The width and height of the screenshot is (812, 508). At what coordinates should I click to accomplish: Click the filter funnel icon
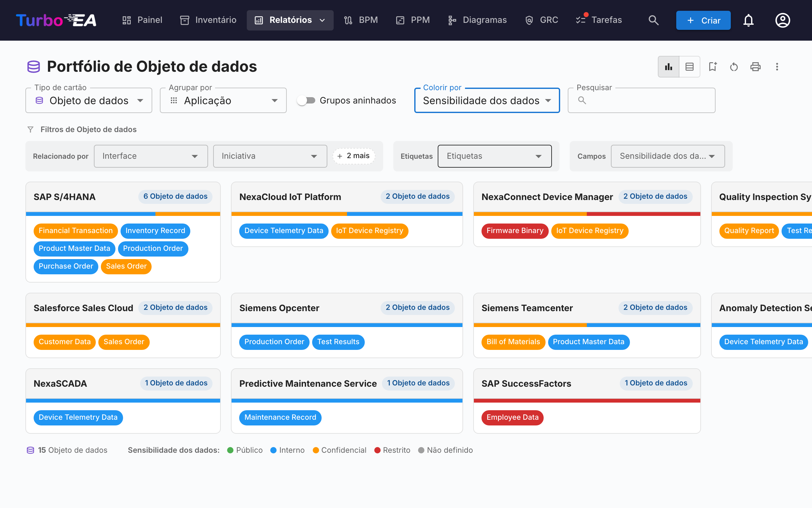30,129
